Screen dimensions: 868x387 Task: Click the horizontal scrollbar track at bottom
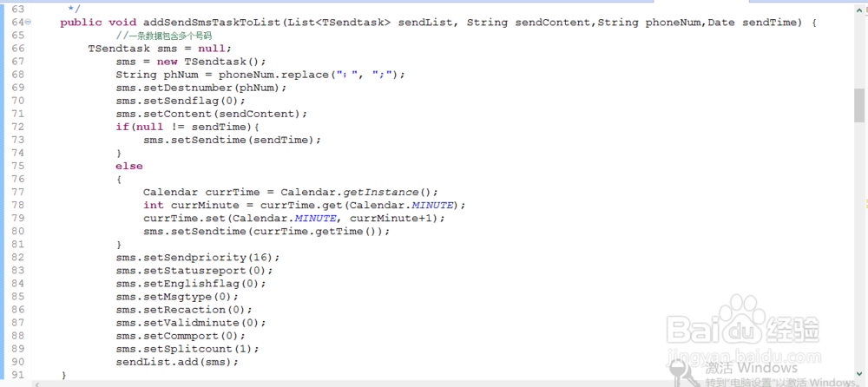pos(443,384)
